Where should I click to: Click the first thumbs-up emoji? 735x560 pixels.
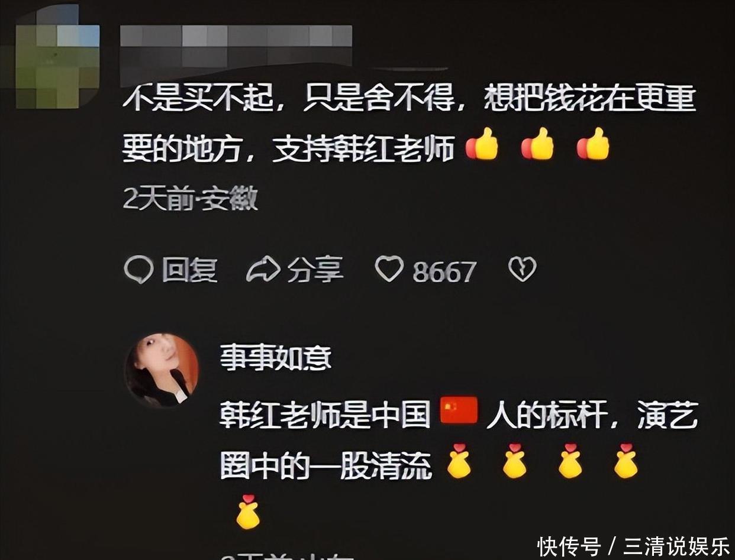[x=482, y=144]
